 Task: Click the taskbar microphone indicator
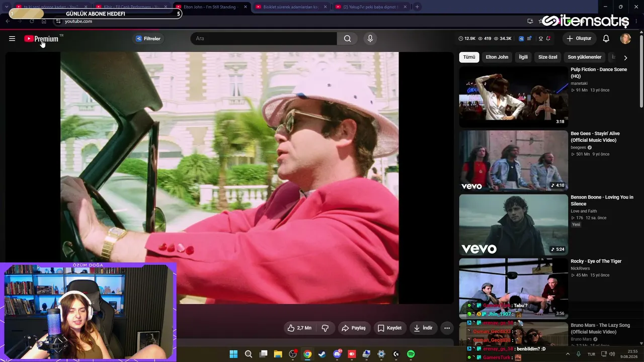[x=579, y=354]
